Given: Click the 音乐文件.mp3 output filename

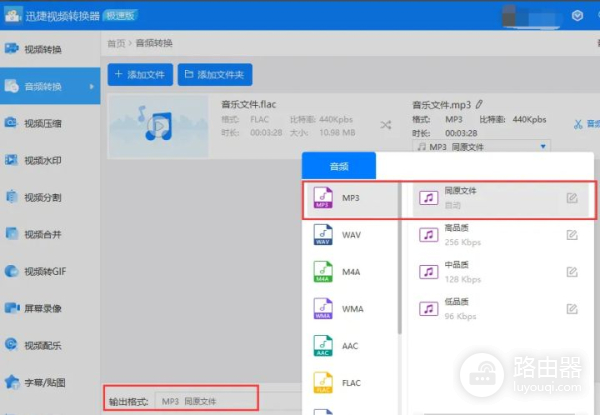Looking at the screenshot, I should point(442,105).
